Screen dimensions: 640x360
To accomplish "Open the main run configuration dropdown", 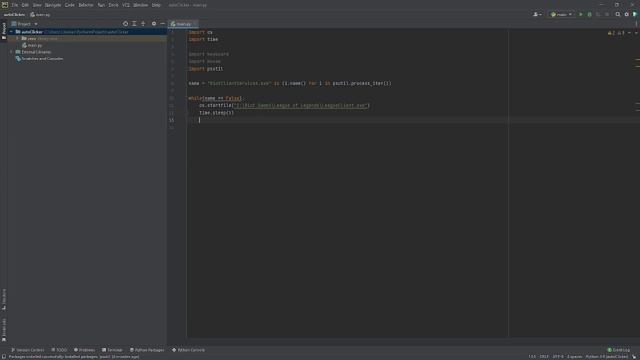I will pyautogui.click(x=561, y=14).
